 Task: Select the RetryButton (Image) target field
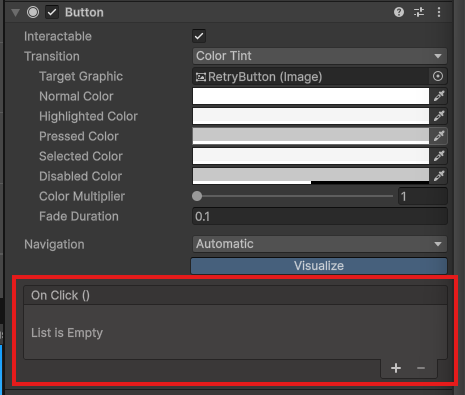click(311, 76)
